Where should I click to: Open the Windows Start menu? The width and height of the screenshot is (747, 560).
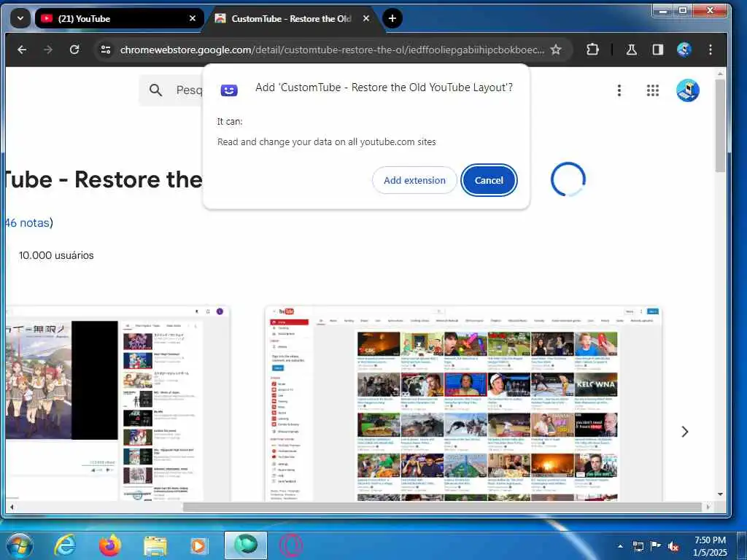(x=19, y=545)
